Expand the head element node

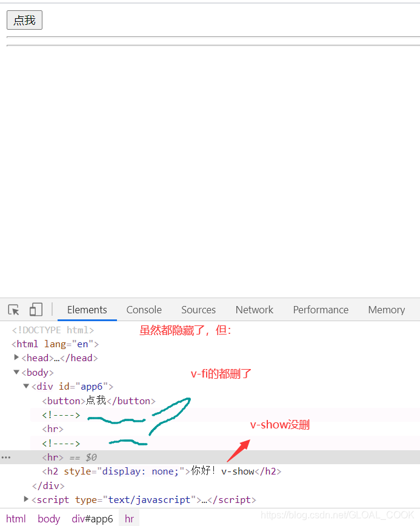click(16, 358)
